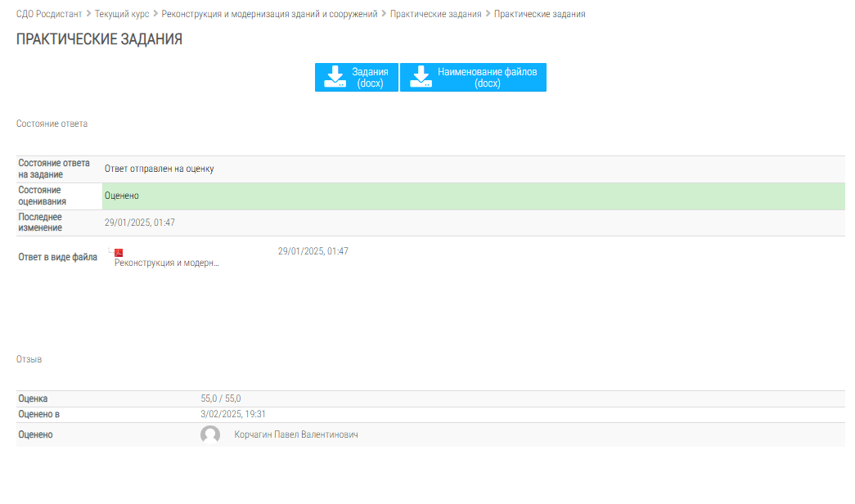This screenshot has width=855, height=504.
Task: Click the green Оценено status cell
Action: [473, 196]
